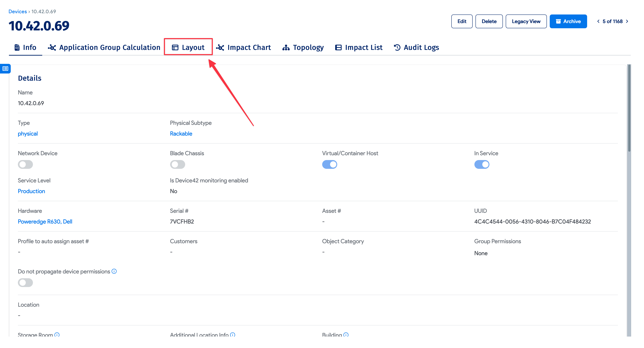Click the Devices breadcrumb link

click(x=18, y=11)
